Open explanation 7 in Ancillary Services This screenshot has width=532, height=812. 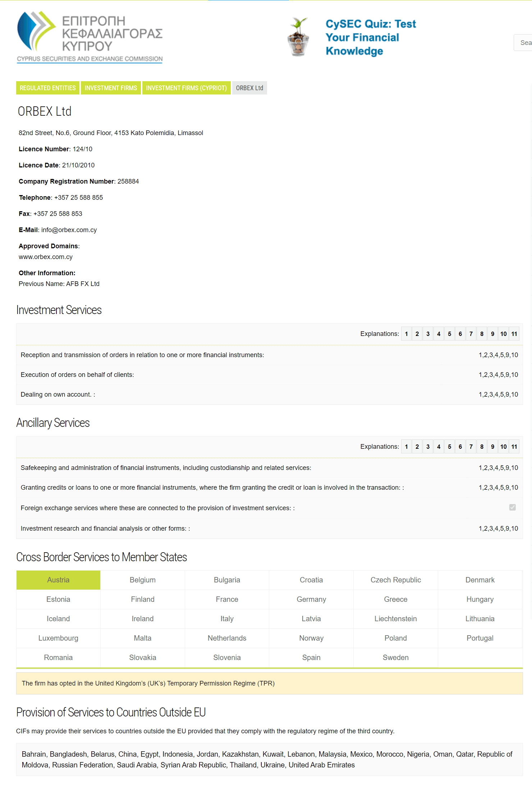(471, 447)
